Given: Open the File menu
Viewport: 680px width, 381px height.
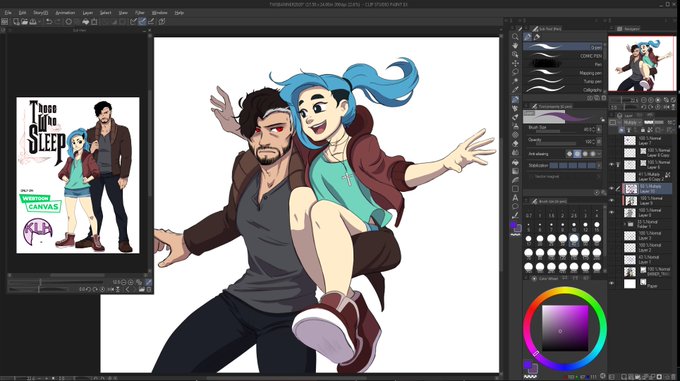Looking at the screenshot, I should pyautogui.click(x=8, y=13).
